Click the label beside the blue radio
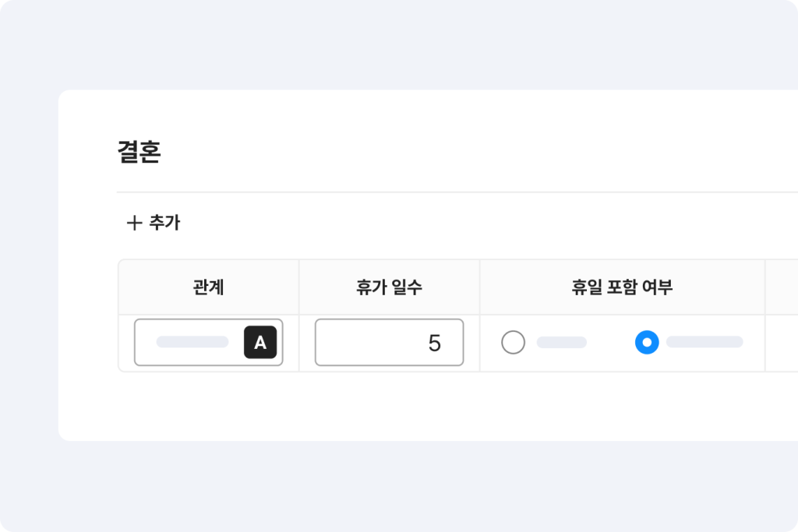 (x=704, y=343)
